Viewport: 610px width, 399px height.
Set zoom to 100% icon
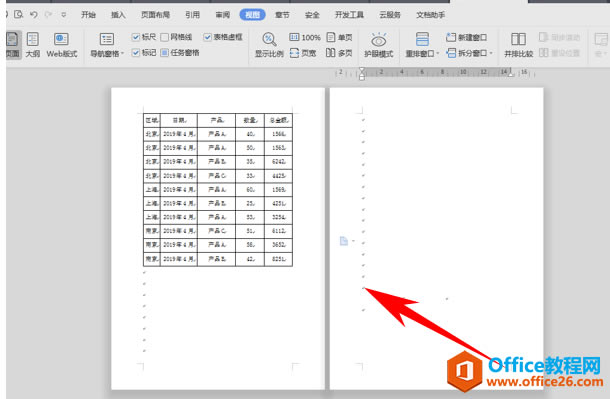(294, 37)
